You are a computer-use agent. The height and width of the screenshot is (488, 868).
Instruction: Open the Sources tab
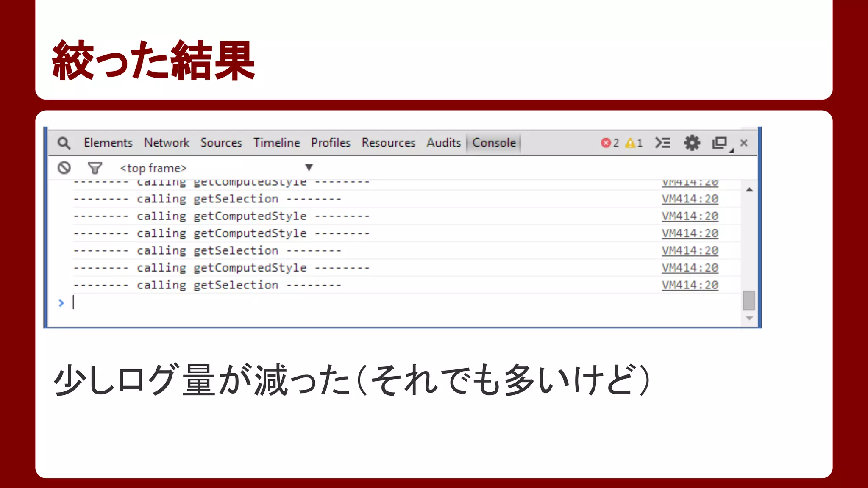coord(221,143)
